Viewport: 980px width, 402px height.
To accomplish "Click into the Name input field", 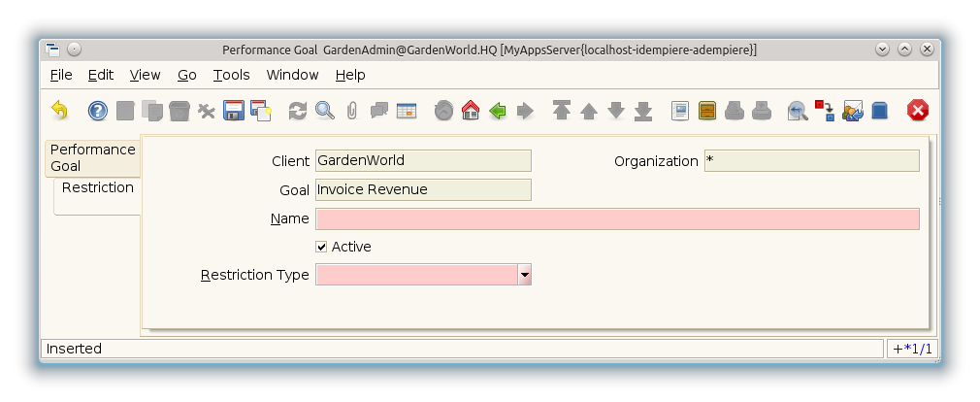I will click(x=617, y=218).
